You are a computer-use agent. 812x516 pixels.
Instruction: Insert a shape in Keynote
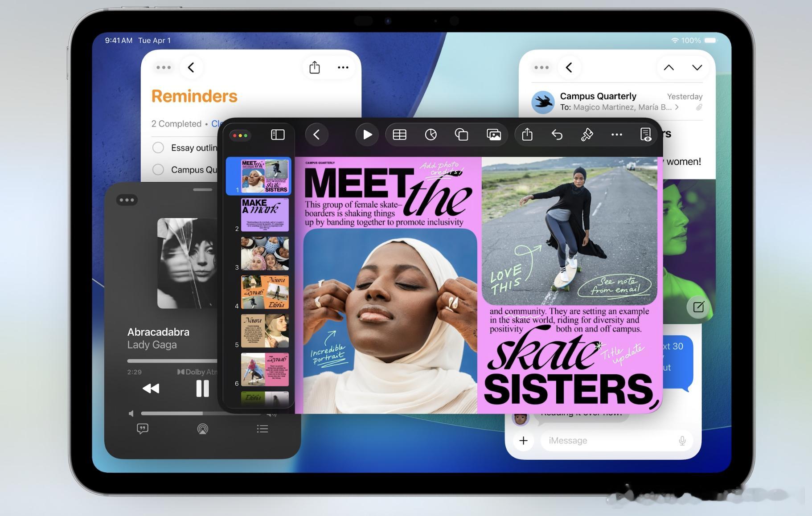click(461, 135)
